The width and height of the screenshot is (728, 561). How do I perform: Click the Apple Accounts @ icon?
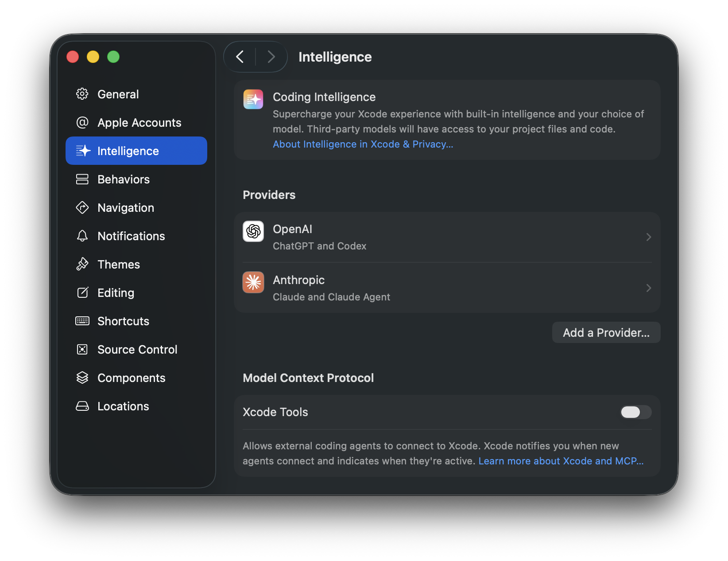point(82,122)
